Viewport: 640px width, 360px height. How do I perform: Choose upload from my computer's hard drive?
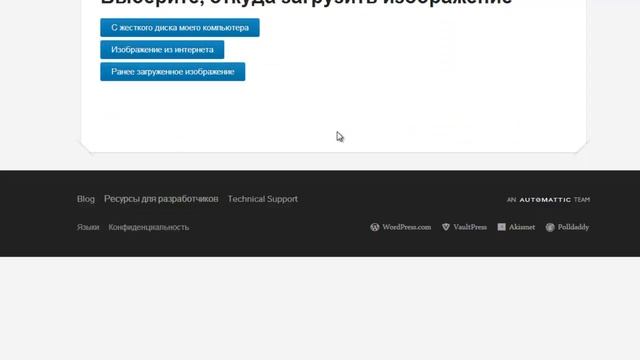180,27
